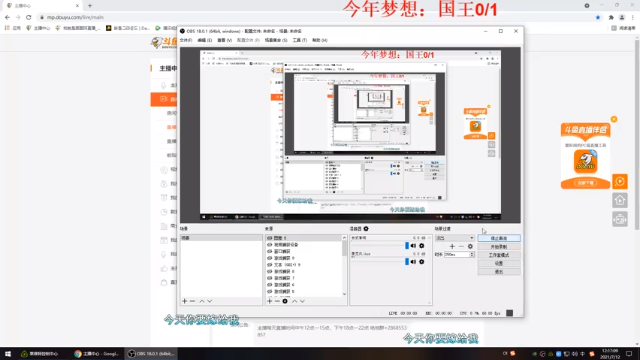
Task: Click the OBS status bar square indicator
Action: (x=509, y=313)
